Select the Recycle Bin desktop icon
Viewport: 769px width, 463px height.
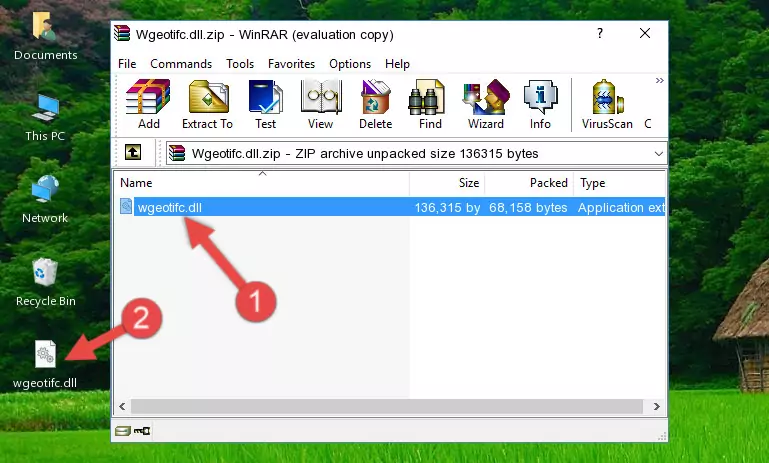tap(46, 283)
